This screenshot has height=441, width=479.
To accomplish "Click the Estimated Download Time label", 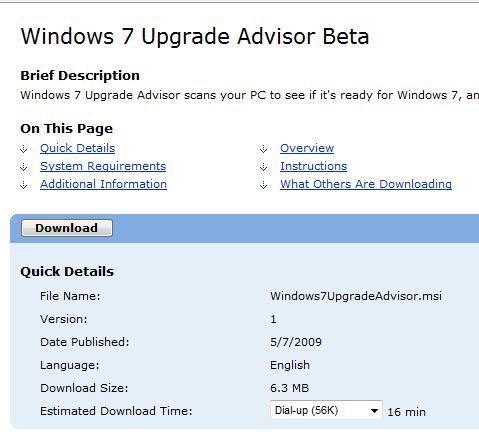I will pos(116,411).
